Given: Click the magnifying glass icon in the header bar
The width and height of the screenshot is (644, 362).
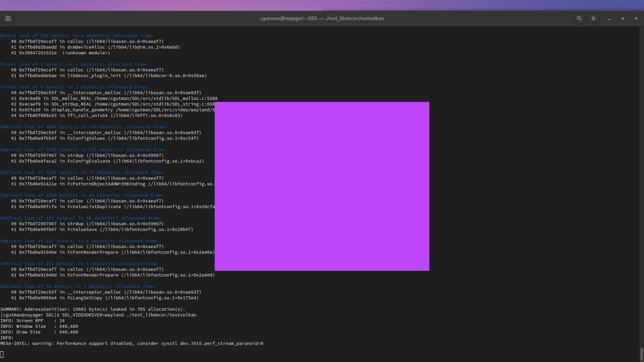Looking at the screenshot, I should pyautogui.click(x=579, y=18).
